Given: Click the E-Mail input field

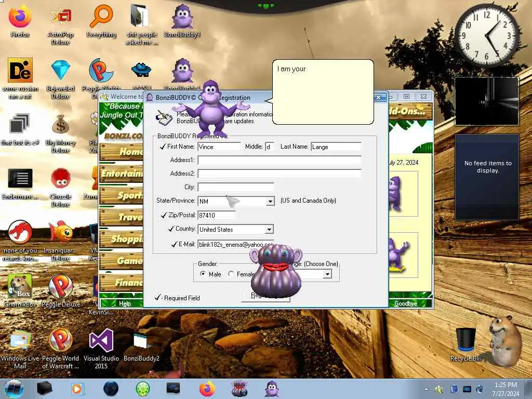Looking at the screenshot, I should click(236, 244).
